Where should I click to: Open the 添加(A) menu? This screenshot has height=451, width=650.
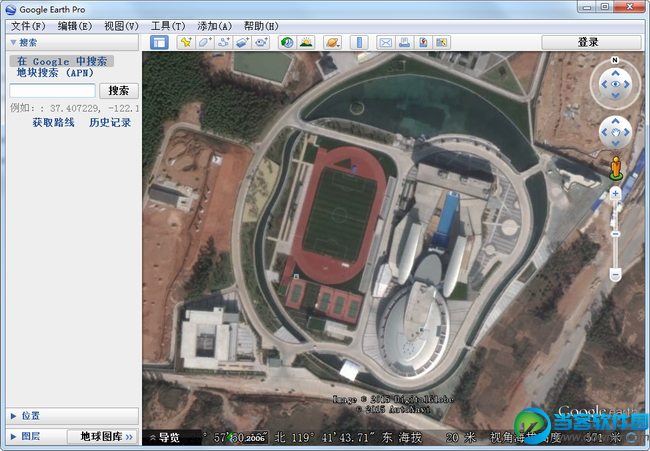[x=214, y=27]
